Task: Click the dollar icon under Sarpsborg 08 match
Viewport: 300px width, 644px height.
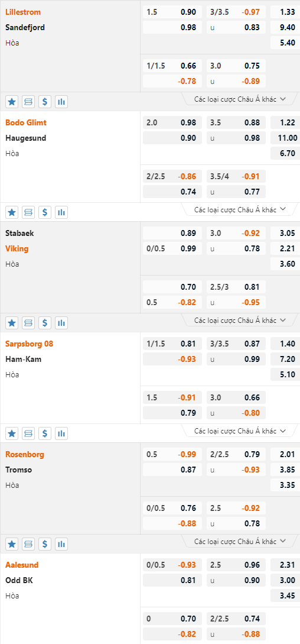Action: (45, 433)
